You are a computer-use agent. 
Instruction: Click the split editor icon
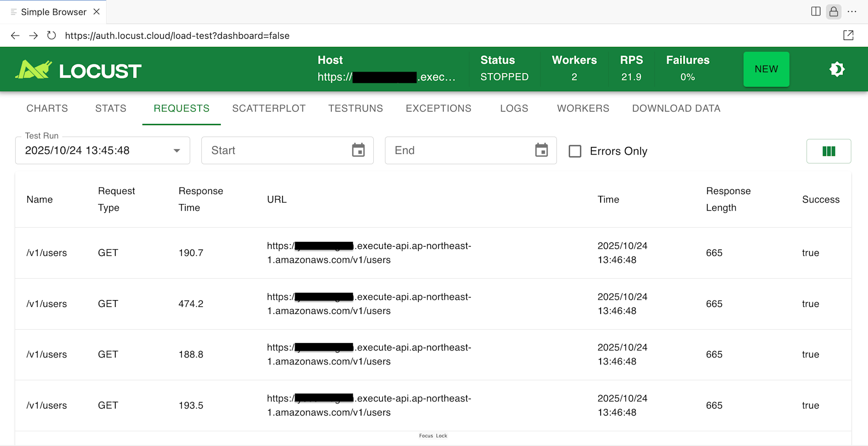click(815, 12)
